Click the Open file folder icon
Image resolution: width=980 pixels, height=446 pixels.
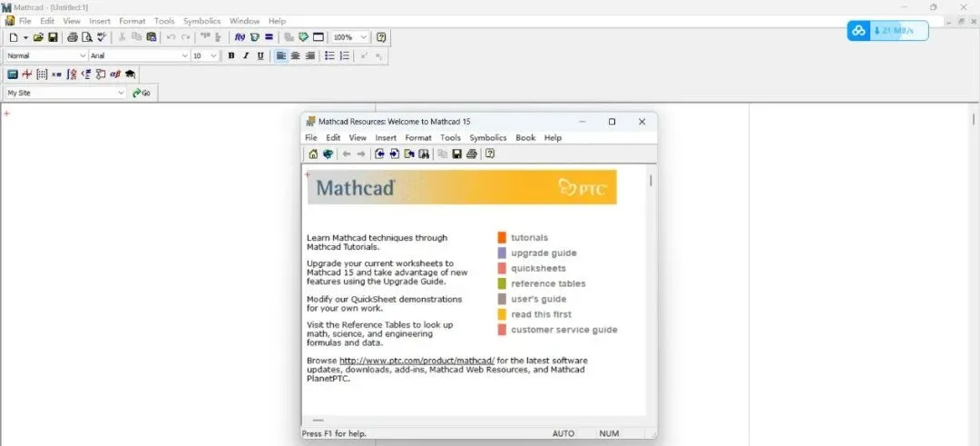click(39, 37)
